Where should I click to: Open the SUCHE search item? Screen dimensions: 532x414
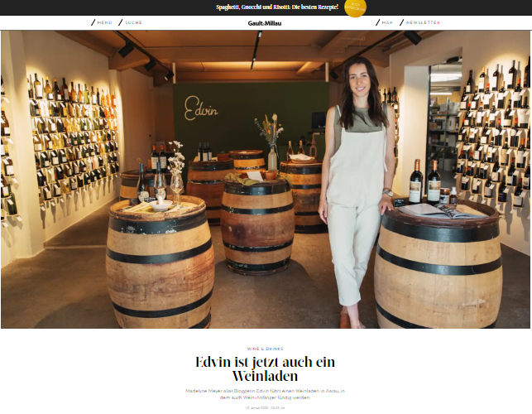coord(134,22)
